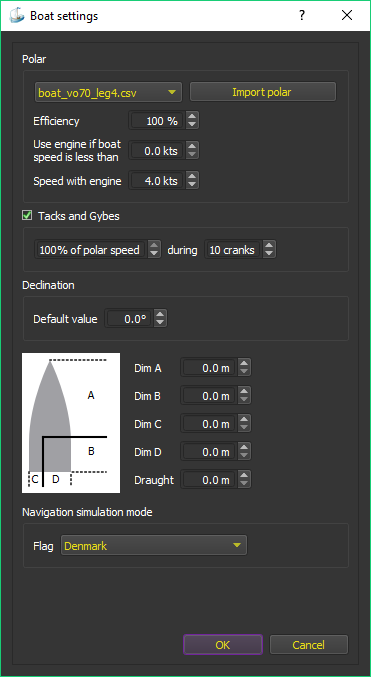
Task: Decrease Speed with engine value
Action: click(x=192, y=185)
